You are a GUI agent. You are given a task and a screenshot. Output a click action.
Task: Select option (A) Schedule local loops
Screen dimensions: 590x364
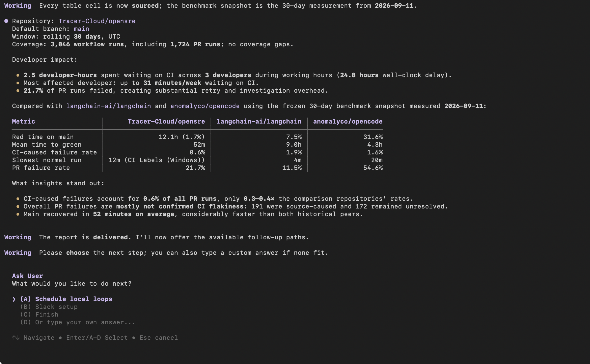pos(66,299)
